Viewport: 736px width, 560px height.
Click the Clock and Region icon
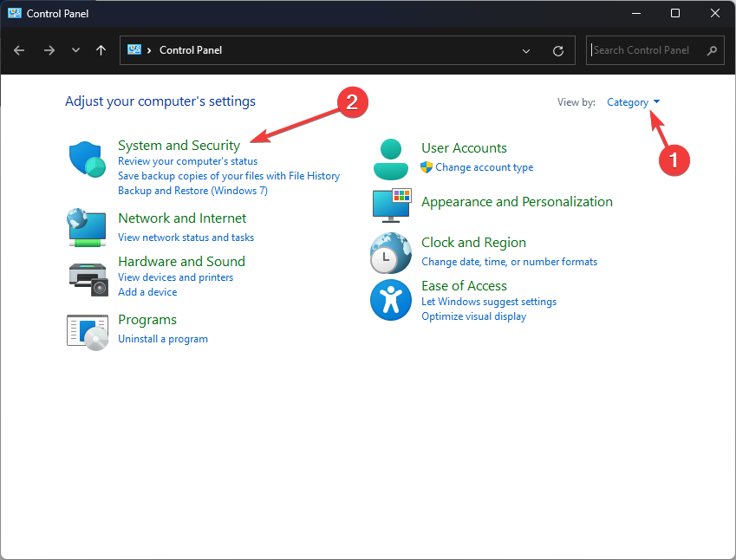click(x=392, y=252)
